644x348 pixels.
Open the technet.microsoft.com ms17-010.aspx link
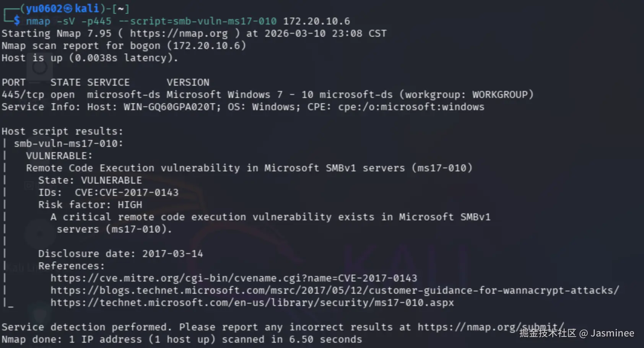[x=252, y=302]
